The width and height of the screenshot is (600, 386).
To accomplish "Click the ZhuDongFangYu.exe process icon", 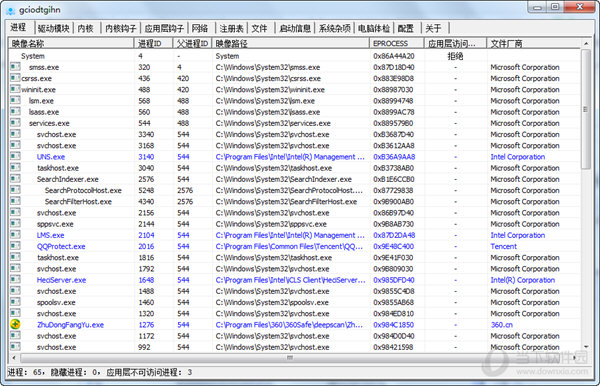I will (x=15, y=324).
